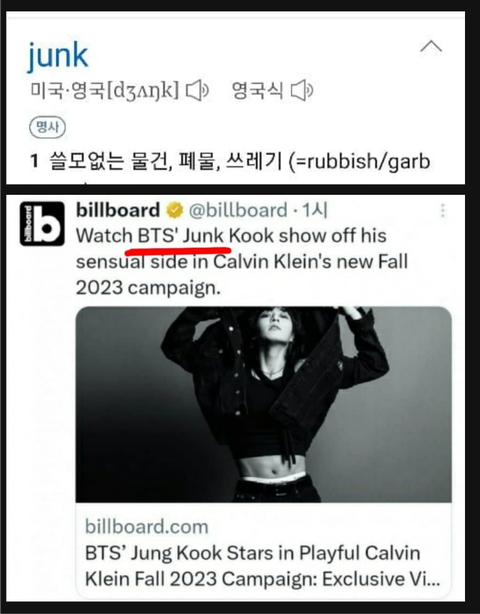Open the billboard.com domain link
Image resolution: width=480 pixels, height=614 pixels.
pyautogui.click(x=147, y=527)
